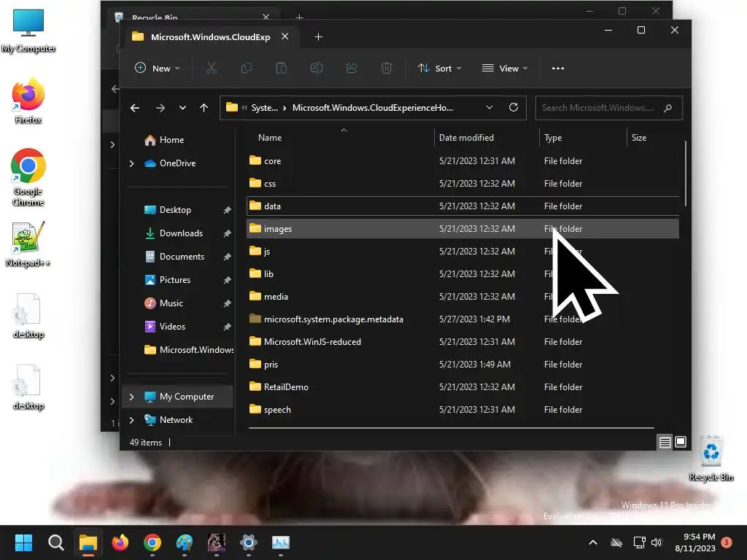Open the See more ellipsis menu
Viewport: 747px width, 560px height.
(558, 68)
